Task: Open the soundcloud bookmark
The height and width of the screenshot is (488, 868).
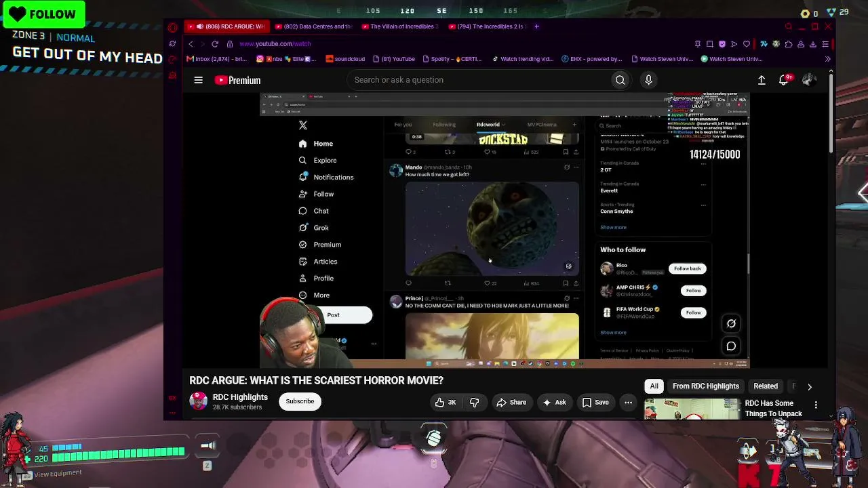Action: [x=345, y=59]
